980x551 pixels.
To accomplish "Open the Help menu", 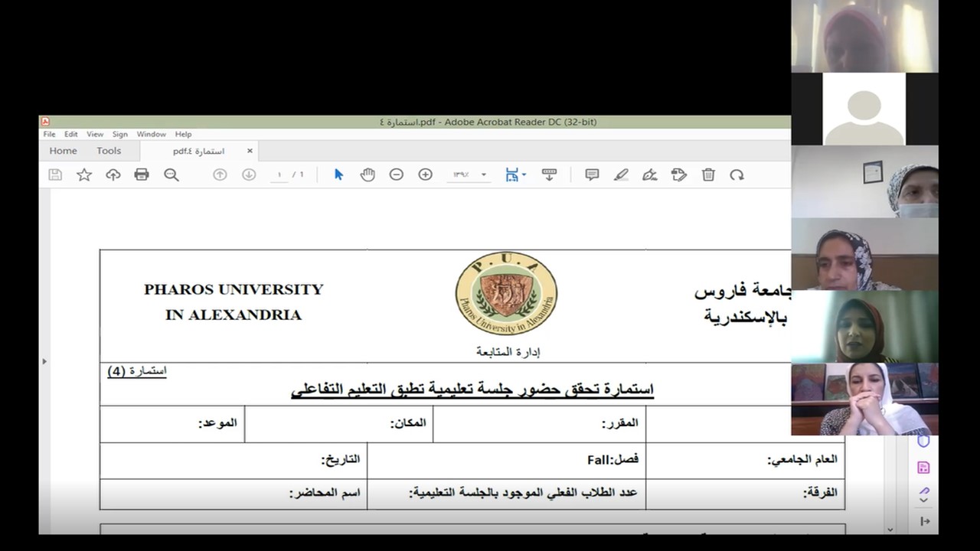I will click(x=183, y=134).
